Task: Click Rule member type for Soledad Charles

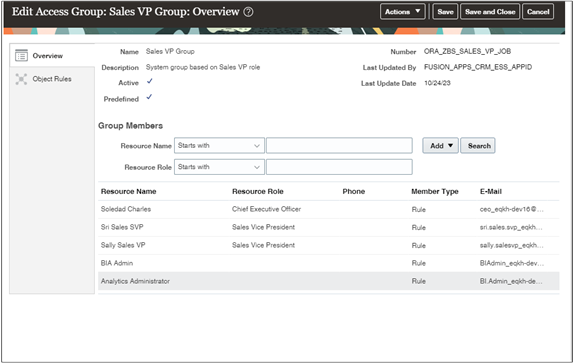Action: pyautogui.click(x=418, y=209)
